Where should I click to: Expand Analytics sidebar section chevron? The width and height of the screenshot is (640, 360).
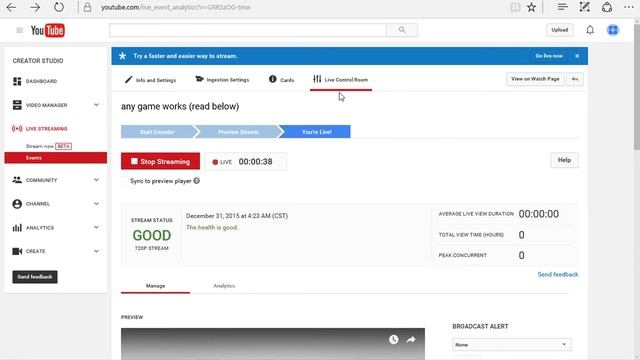click(96, 227)
